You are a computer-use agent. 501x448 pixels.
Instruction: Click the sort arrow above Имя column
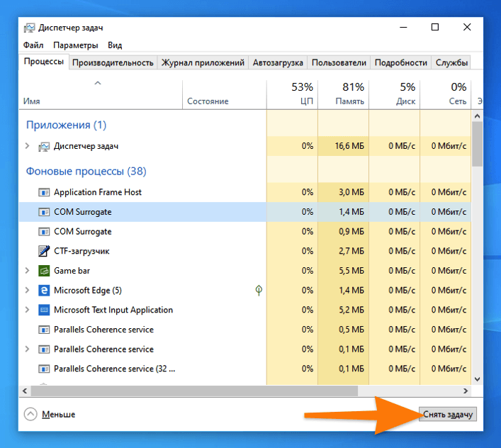point(98,83)
